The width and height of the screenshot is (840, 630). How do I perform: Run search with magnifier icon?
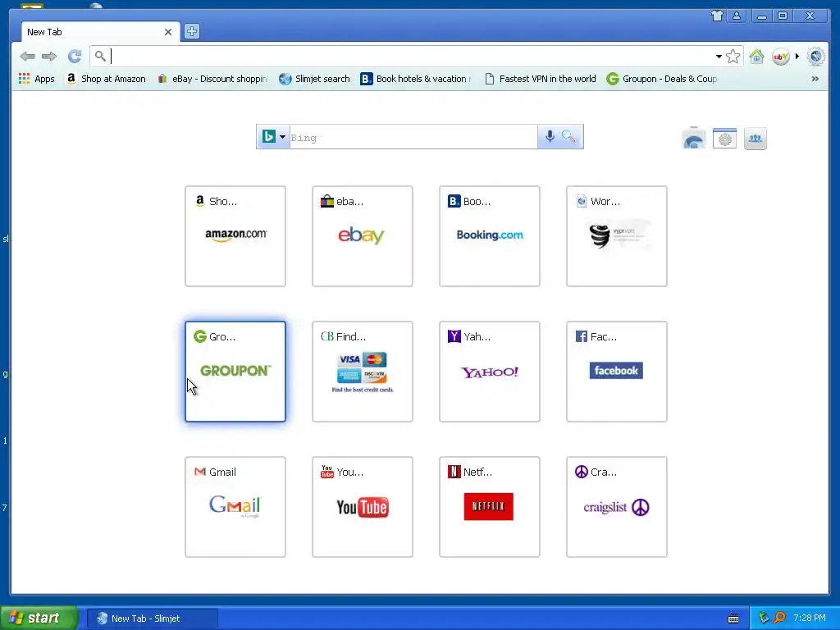[x=569, y=137]
